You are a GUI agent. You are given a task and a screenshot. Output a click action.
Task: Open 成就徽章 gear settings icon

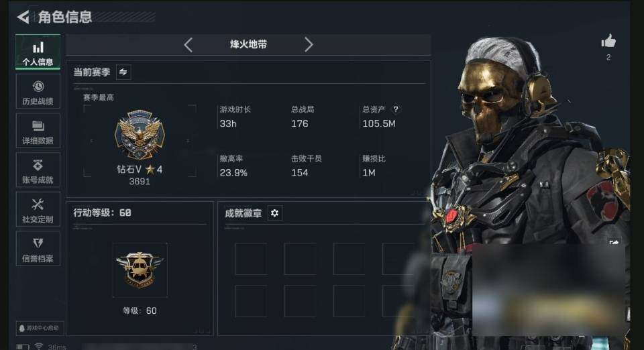coord(275,213)
